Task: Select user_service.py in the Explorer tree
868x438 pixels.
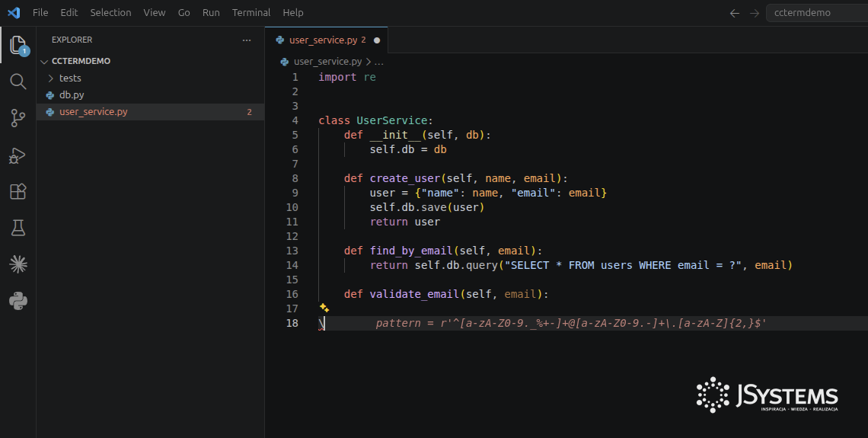Action: pyautogui.click(x=150, y=112)
